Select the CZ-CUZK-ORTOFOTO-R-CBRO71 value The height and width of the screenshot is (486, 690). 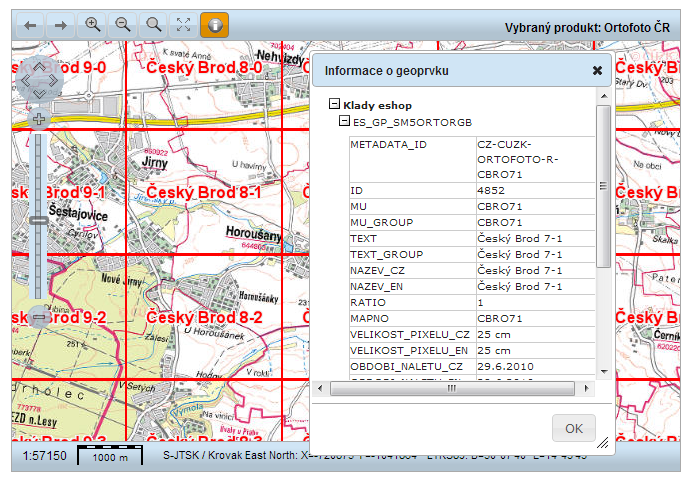coord(518,159)
